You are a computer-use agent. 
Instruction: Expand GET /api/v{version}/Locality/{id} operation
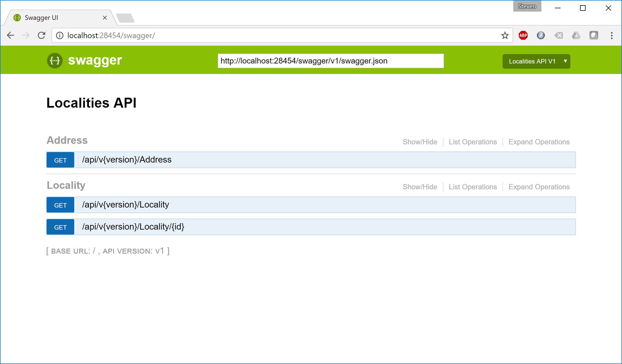tap(133, 227)
